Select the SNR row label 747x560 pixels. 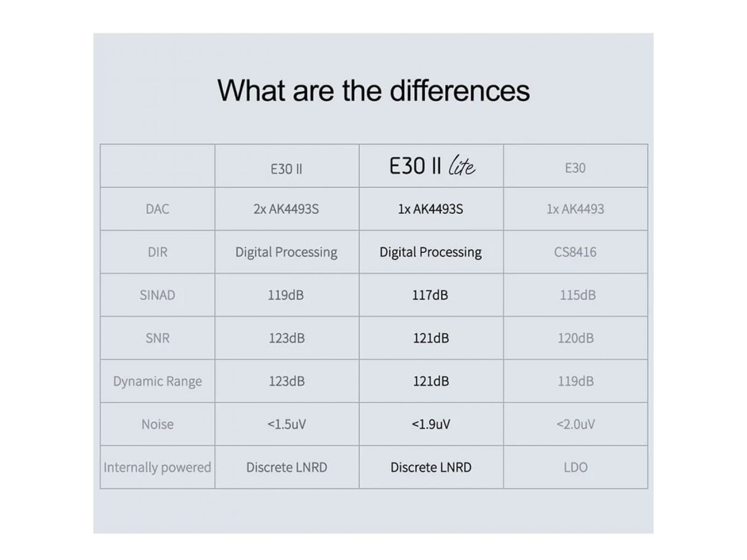point(157,338)
